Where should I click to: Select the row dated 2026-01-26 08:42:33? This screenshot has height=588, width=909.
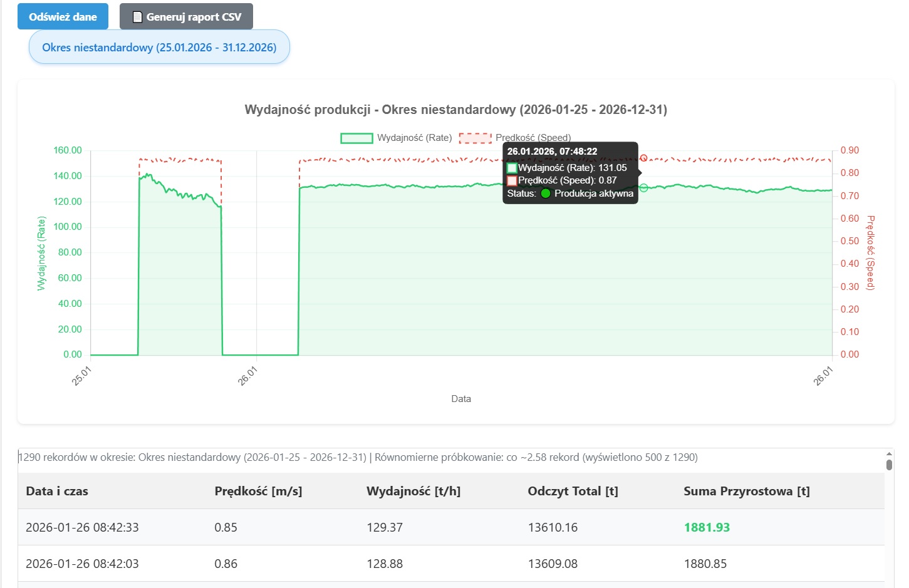coord(82,528)
